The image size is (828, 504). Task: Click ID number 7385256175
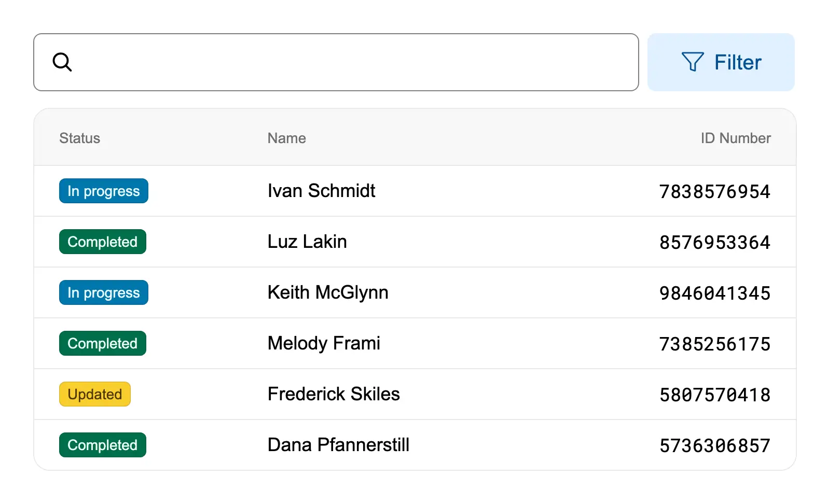[714, 344]
